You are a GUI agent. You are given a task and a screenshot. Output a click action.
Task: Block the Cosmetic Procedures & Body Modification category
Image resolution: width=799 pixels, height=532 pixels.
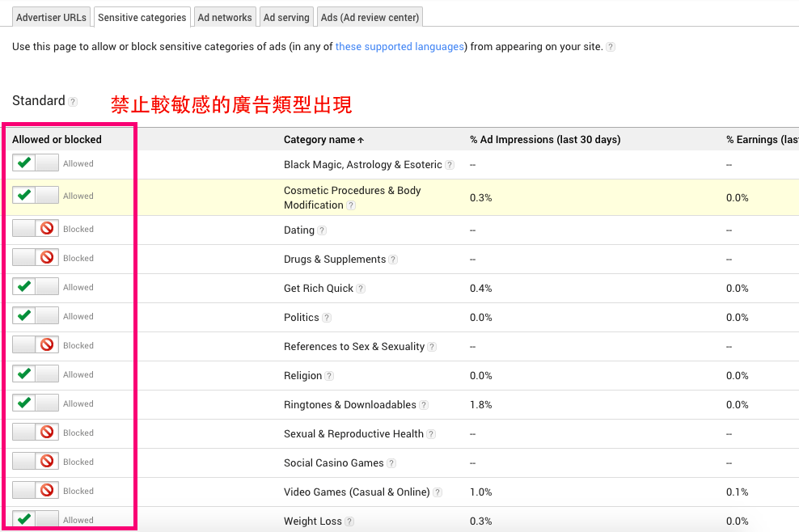[36, 195]
